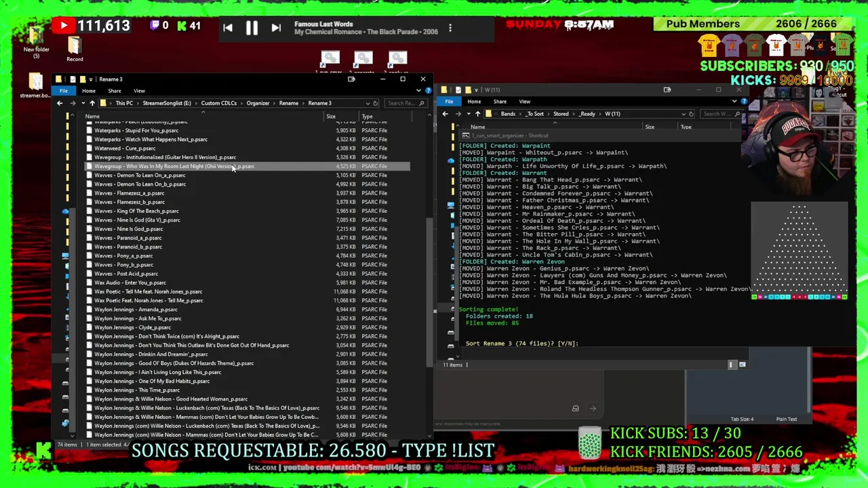Click the Bands breadcrumb in W (11) window

pos(508,114)
